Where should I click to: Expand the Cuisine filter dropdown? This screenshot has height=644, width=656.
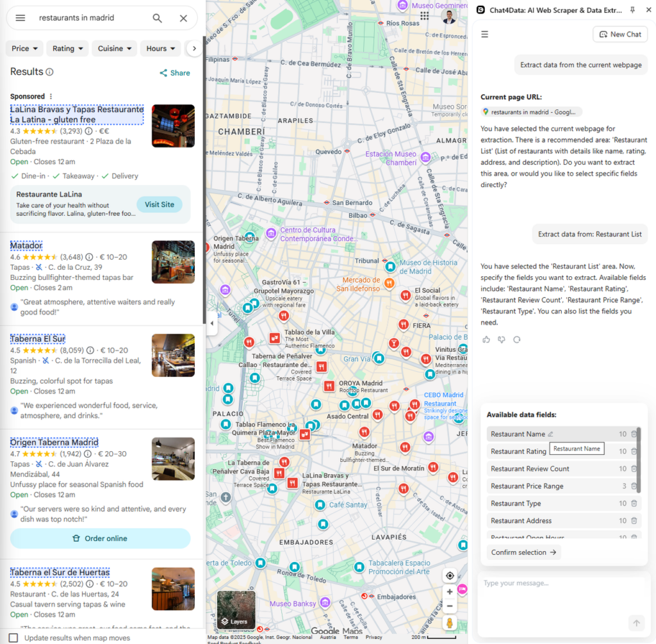[x=115, y=49]
